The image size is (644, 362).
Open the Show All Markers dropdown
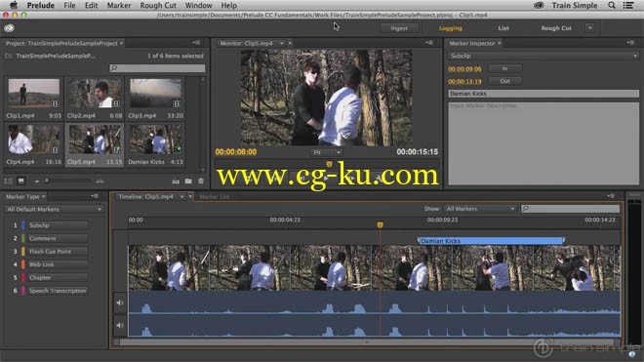point(480,209)
